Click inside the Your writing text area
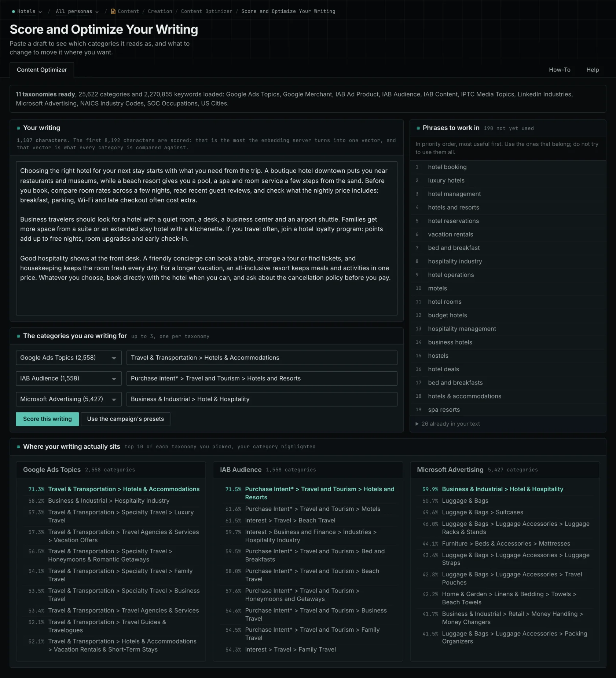Viewport: 616px width, 678px height. point(206,238)
